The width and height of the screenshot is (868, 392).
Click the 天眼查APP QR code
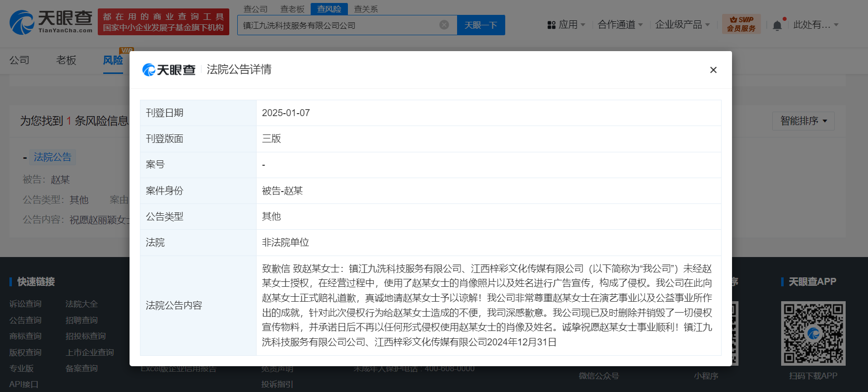click(813, 333)
